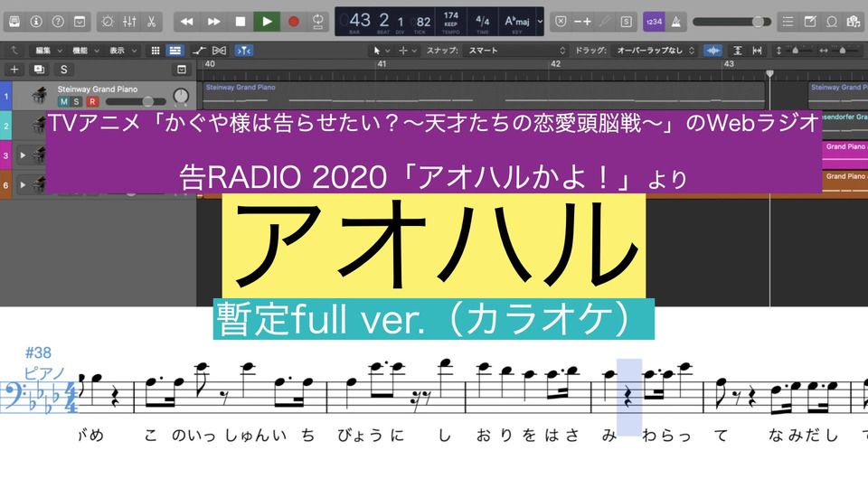Click the bar position display 43
The height and width of the screenshot is (488, 868).
[x=360, y=21]
